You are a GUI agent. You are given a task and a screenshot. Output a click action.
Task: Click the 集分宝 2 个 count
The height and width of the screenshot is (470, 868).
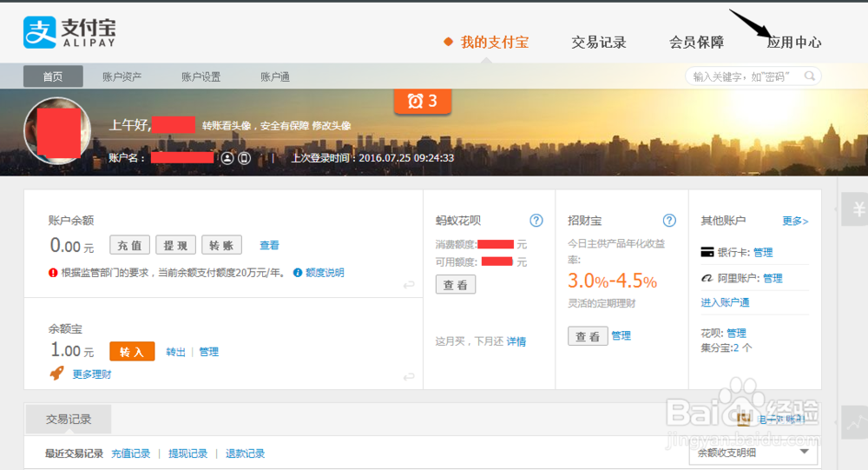click(742, 348)
